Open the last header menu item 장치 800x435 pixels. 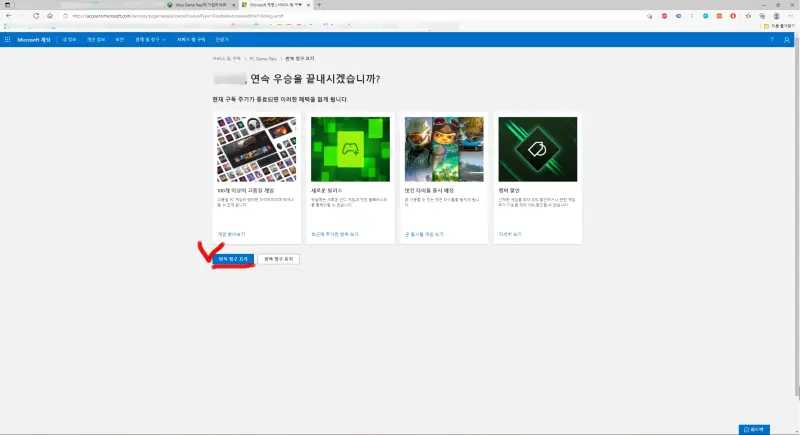coord(222,40)
